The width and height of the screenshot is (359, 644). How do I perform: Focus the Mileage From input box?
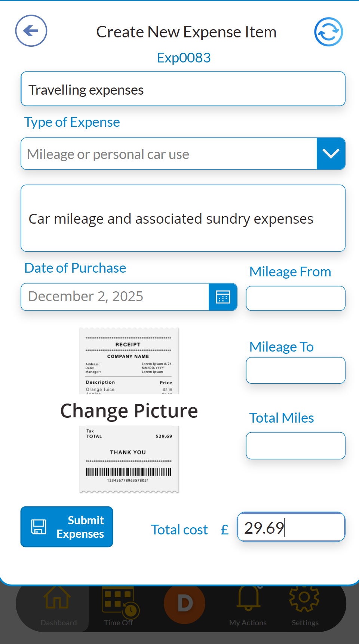(295, 298)
